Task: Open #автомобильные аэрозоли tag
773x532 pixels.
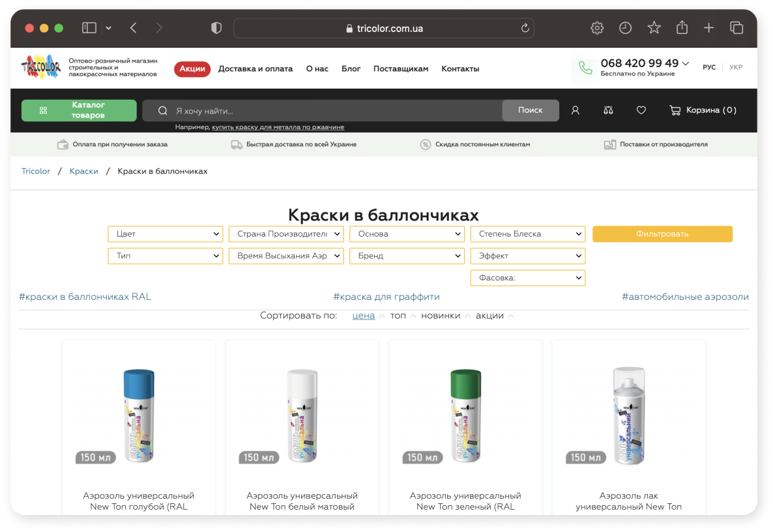Action: [685, 297]
